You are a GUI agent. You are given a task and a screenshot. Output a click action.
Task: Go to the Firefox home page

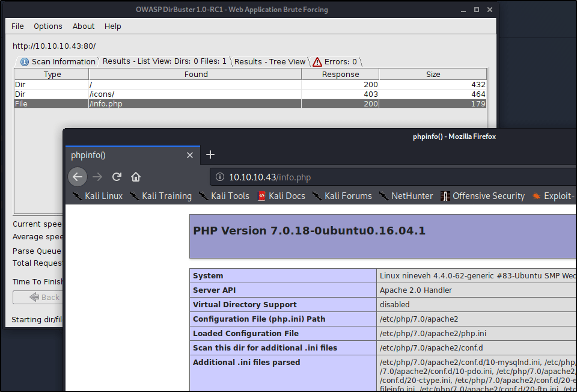136,177
